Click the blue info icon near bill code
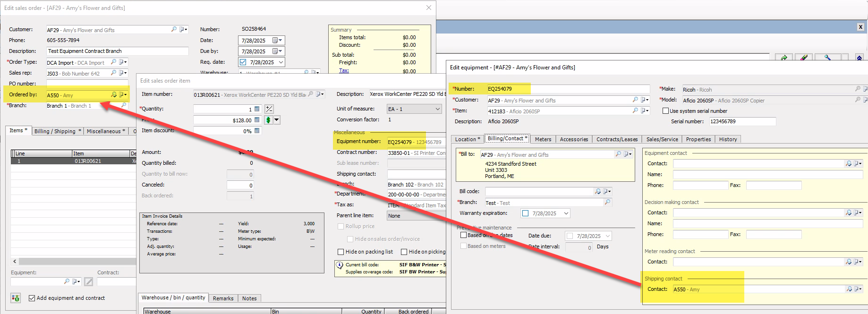The image size is (868, 314). (x=340, y=266)
